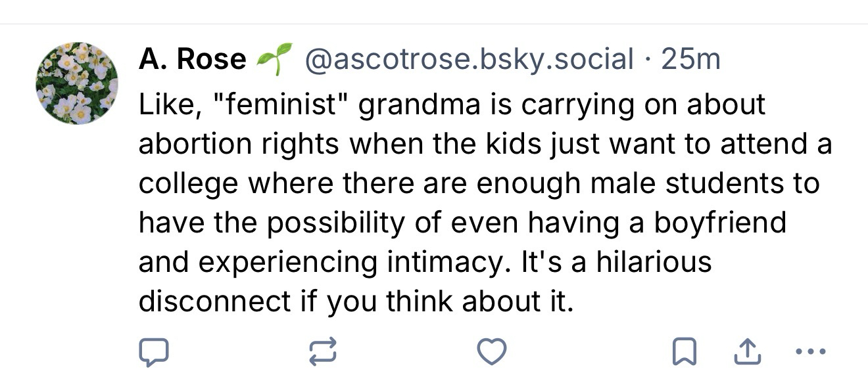Like the post with the heart icon
This screenshot has height=377, width=868.
click(x=492, y=352)
